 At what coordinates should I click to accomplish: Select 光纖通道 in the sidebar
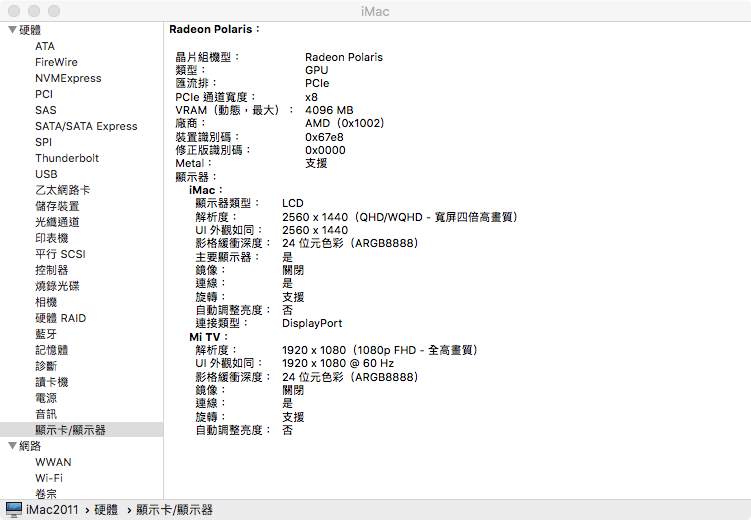[57, 222]
